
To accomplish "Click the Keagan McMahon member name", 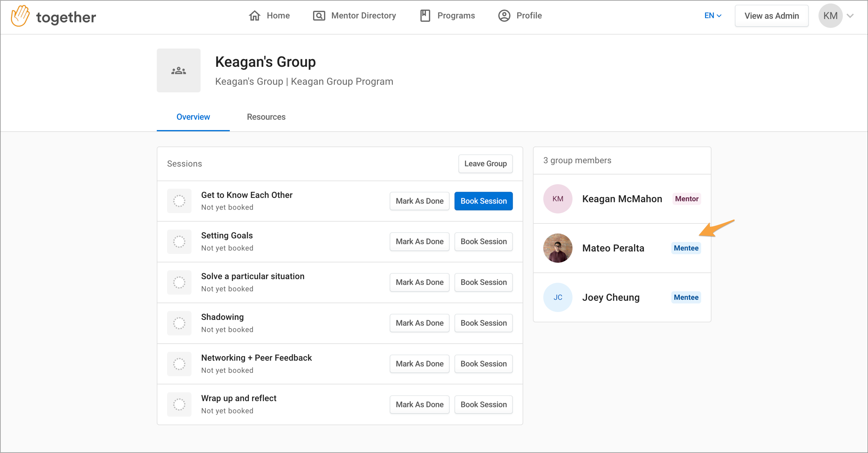I will (622, 199).
